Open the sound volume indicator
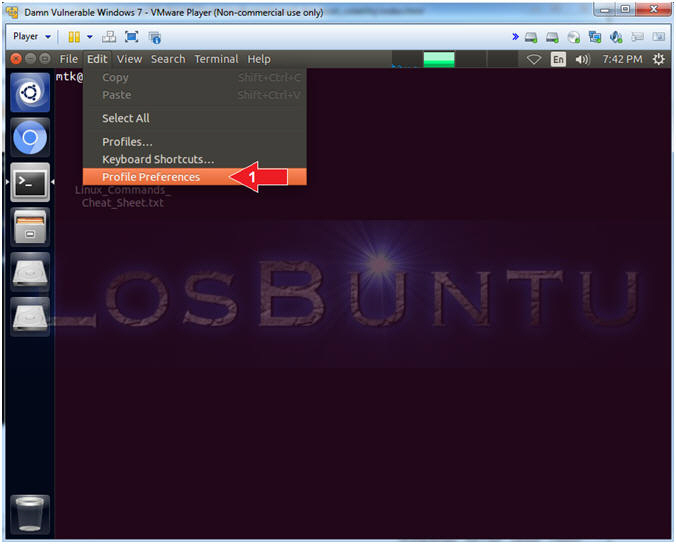 pos(582,59)
